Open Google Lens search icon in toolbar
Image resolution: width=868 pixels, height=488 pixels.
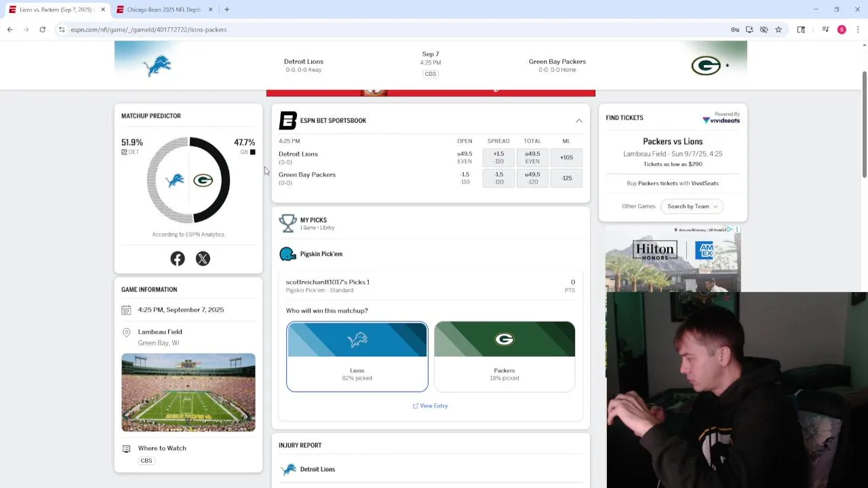coord(801,29)
